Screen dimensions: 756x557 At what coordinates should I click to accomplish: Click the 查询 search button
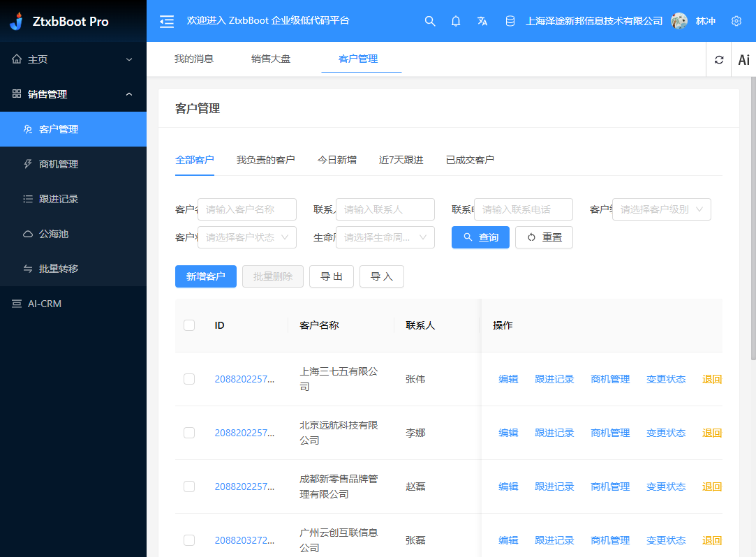480,237
